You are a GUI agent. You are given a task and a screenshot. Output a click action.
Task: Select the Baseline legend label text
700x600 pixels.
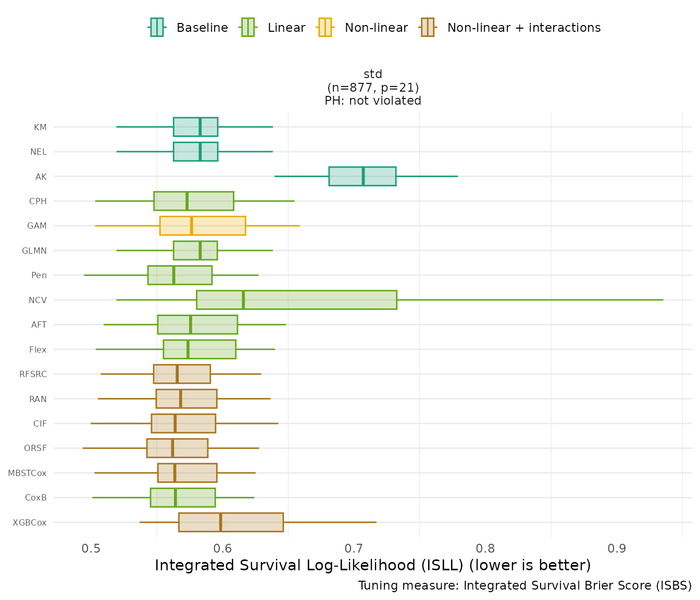click(x=202, y=28)
